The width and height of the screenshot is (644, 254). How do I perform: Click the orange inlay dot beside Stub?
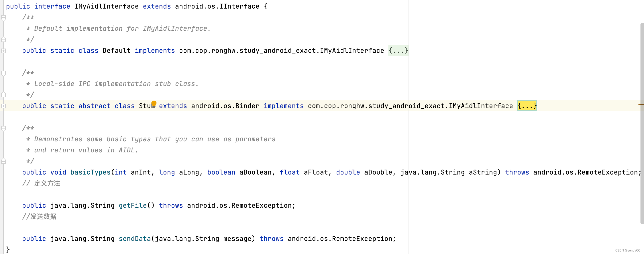point(154,103)
